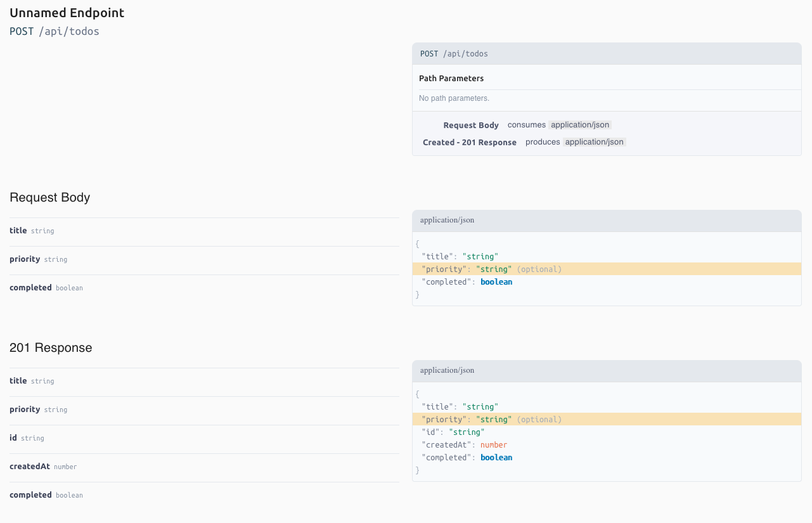Image resolution: width=812 pixels, height=523 pixels.
Task: Click the application/json badge next to consumes
Action: pyautogui.click(x=581, y=126)
